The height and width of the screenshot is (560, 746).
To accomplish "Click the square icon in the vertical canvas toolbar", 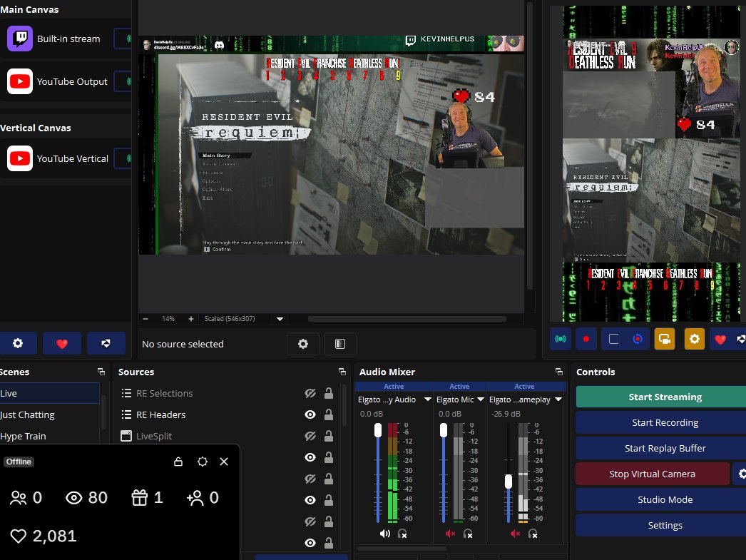I will pyautogui.click(x=614, y=340).
